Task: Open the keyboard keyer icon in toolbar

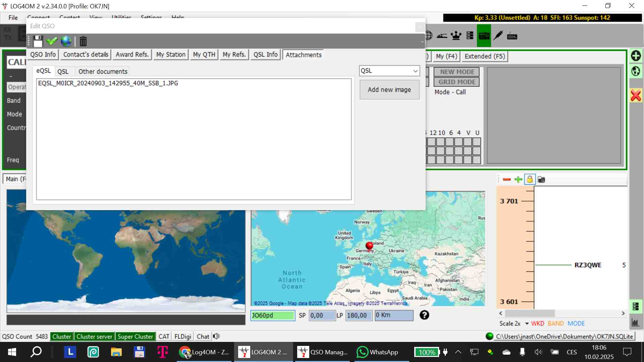Action: click(x=512, y=36)
